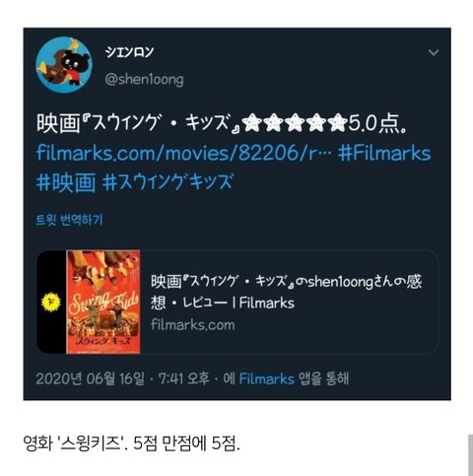The width and height of the screenshot is (473, 476).
Task: Open the シェンロン profile avatar
Action: [x=64, y=65]
